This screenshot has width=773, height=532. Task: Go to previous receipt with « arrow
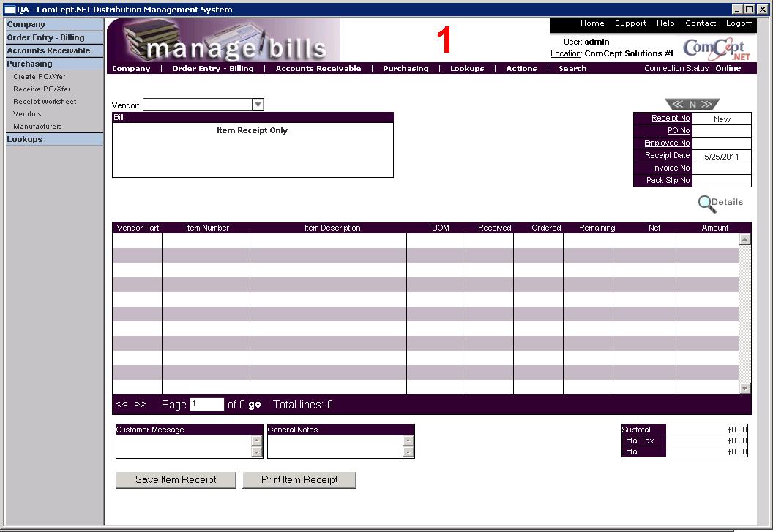(x=677, y=105)
